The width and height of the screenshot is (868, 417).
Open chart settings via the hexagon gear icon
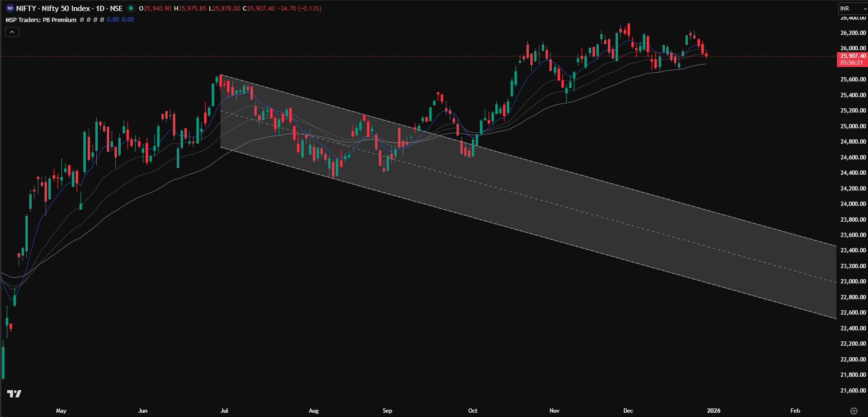point(854,411)
